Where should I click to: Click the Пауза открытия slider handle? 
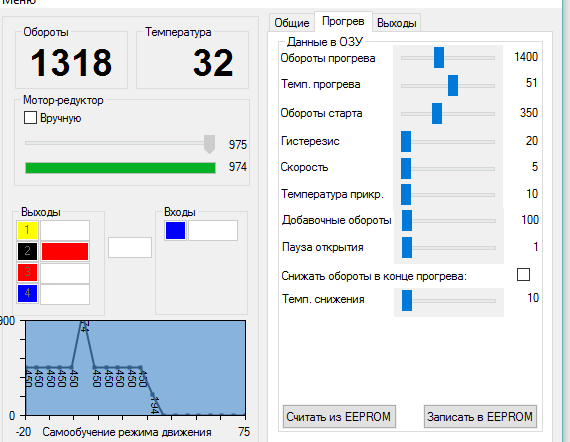407,248
